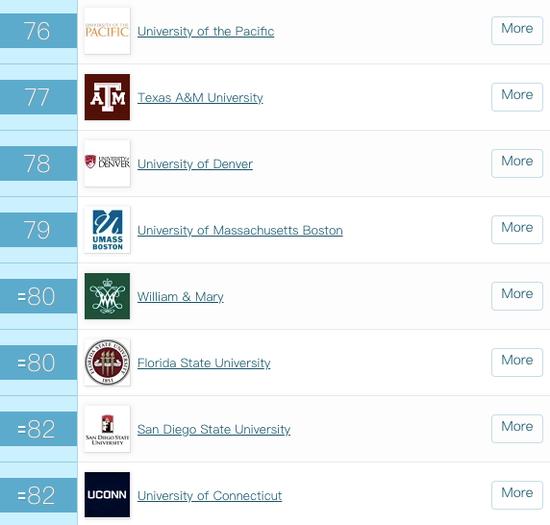Image resolution: width=550 pixels, height=525 pixels.
Task: Click the University of the Pacific logo
Action: pos(107,31)
